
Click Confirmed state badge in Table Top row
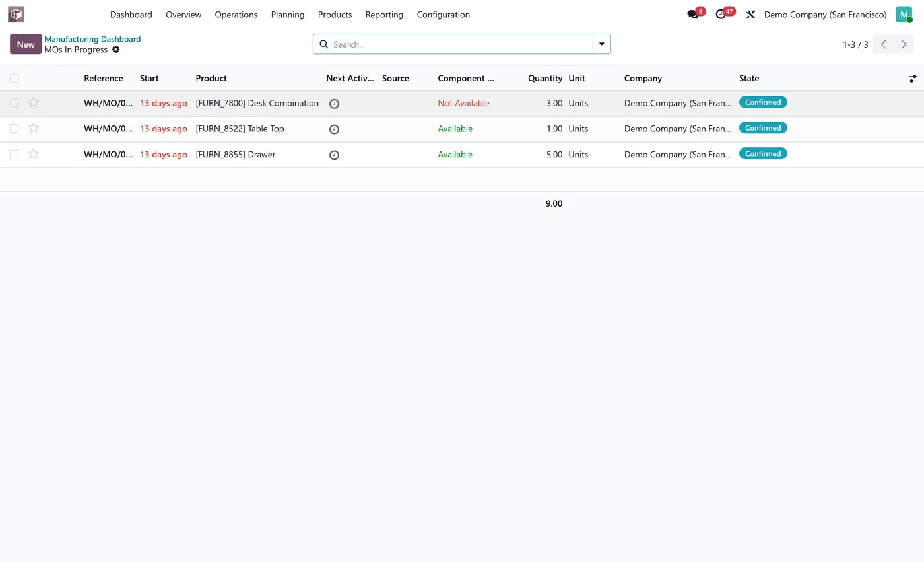[x=763, y=128]
